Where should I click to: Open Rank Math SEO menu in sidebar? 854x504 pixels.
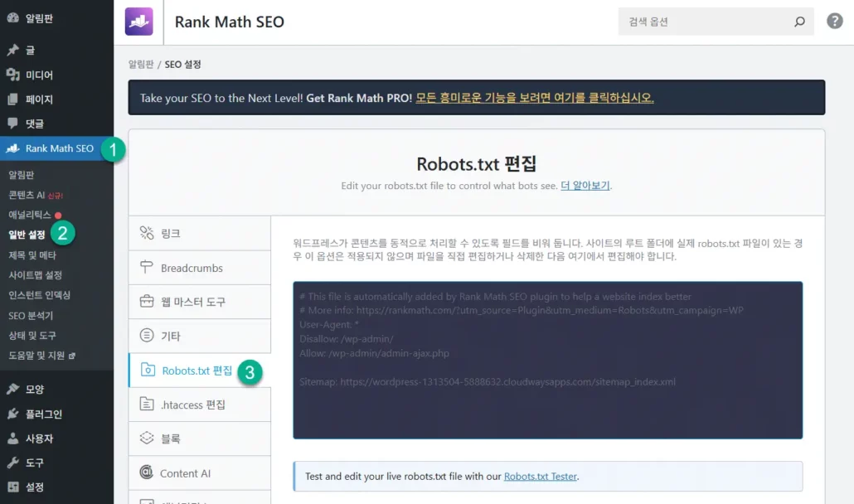[56, 148]
